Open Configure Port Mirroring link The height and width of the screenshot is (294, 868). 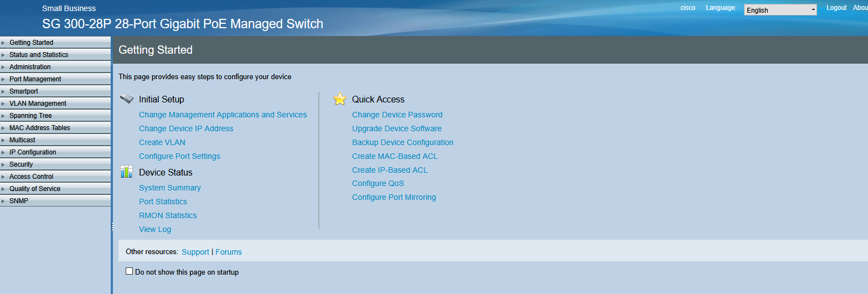point(394,197)
